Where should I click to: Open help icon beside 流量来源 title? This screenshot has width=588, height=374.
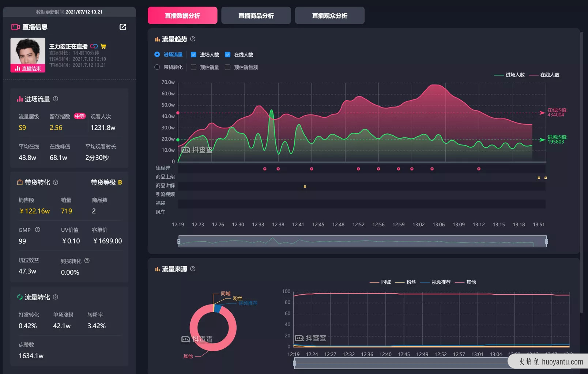click(193, 269)
